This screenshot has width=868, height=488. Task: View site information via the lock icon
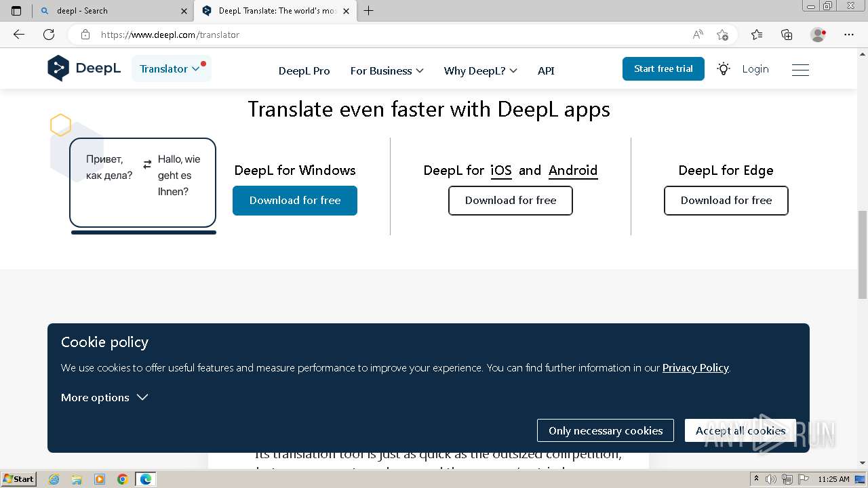click(x=85, y=35)
